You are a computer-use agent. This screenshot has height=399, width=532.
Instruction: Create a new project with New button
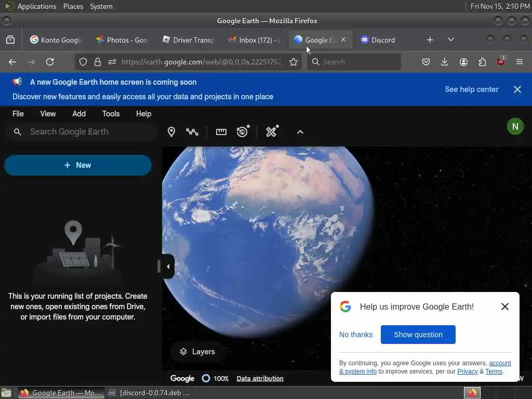tap(78, 165)
